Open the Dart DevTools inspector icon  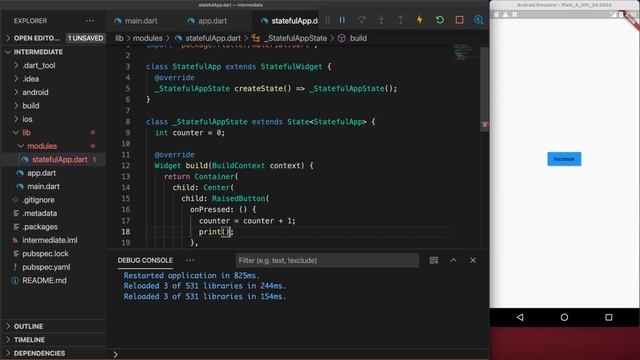click(x=478, y=20)
